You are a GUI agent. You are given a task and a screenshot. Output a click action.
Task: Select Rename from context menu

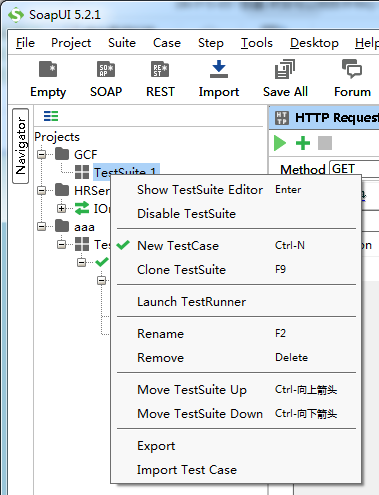coord(236,334)
